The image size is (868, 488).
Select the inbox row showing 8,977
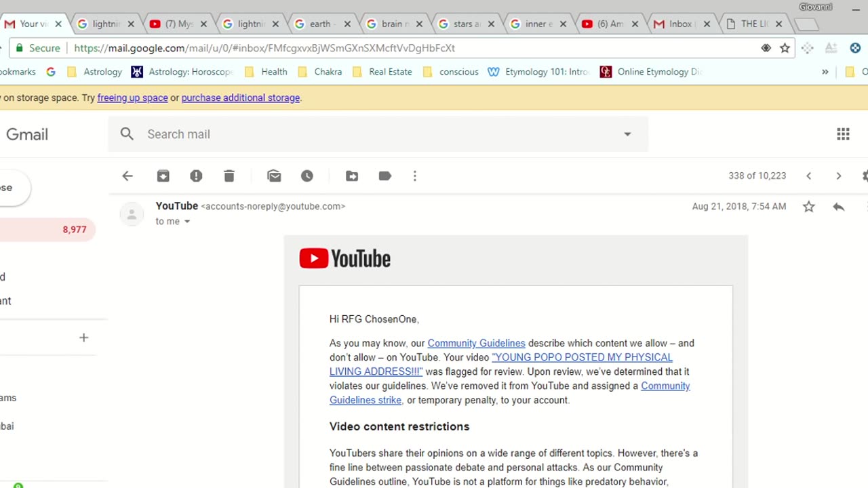[x=47, y=230]
